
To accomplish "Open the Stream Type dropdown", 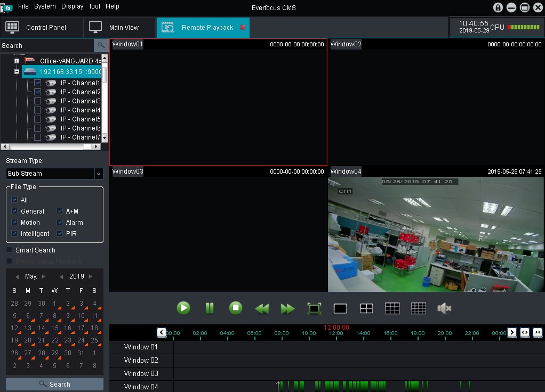I will coord(98,174).
